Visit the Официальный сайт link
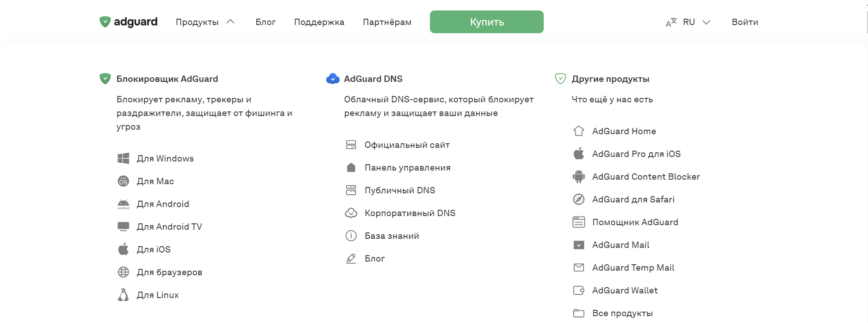The image size is (868, 323). (407, 145)
